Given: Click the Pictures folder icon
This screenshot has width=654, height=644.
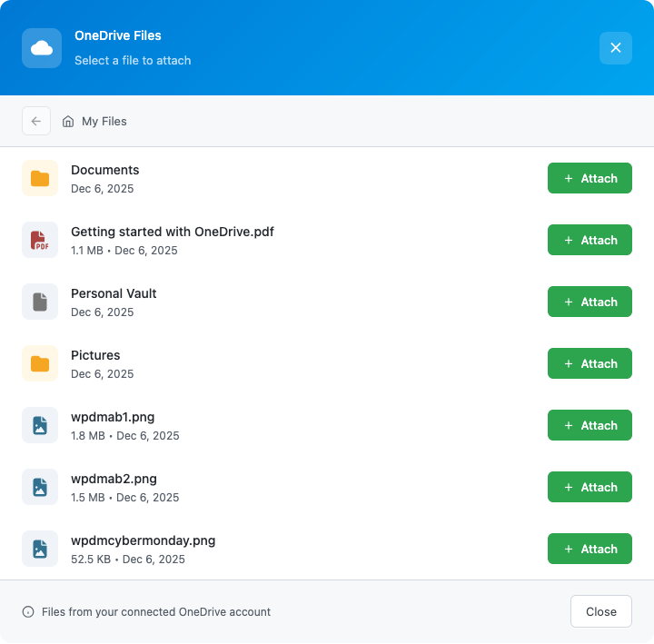Looking at the screenshot, I should 40,363.
